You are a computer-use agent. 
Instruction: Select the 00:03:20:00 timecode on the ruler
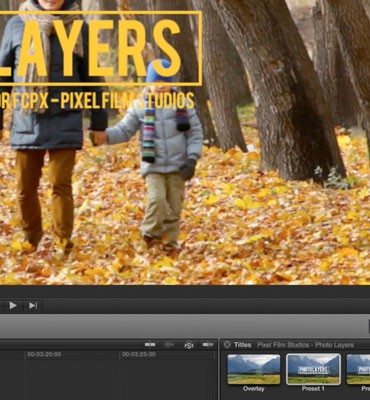coord(44,354)
